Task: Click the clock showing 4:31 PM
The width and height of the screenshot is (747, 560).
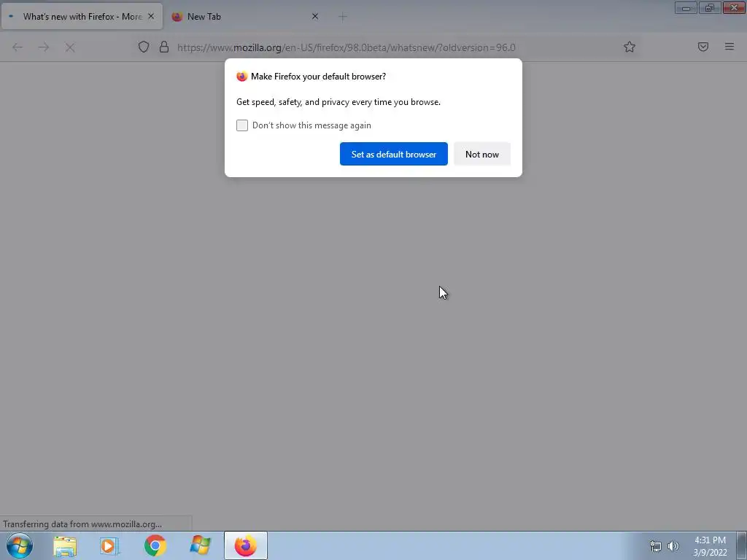Action: [x=710, y=546]
